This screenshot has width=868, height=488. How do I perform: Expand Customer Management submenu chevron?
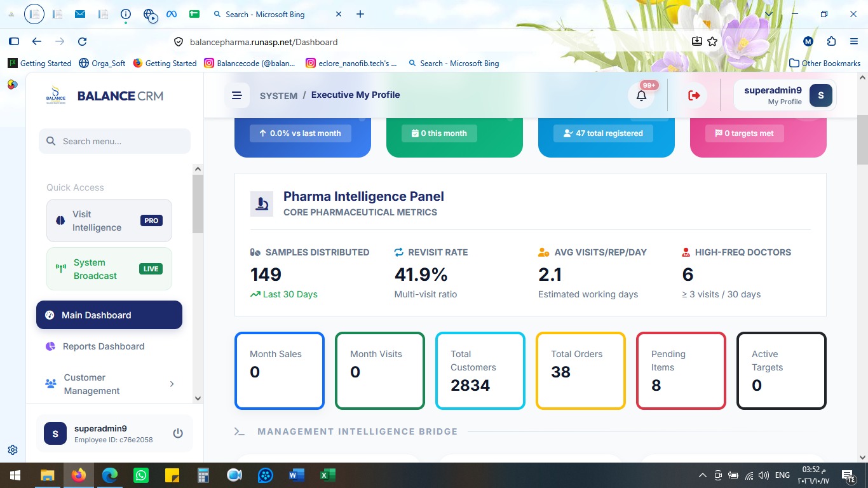[x=172, y=384]
